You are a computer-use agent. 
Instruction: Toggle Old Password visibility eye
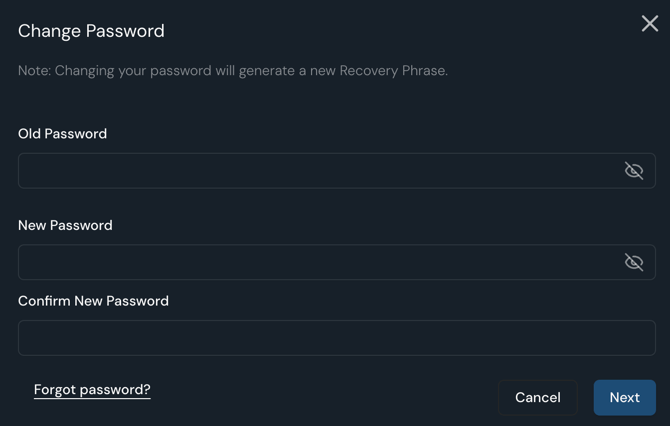pos(633,171)
